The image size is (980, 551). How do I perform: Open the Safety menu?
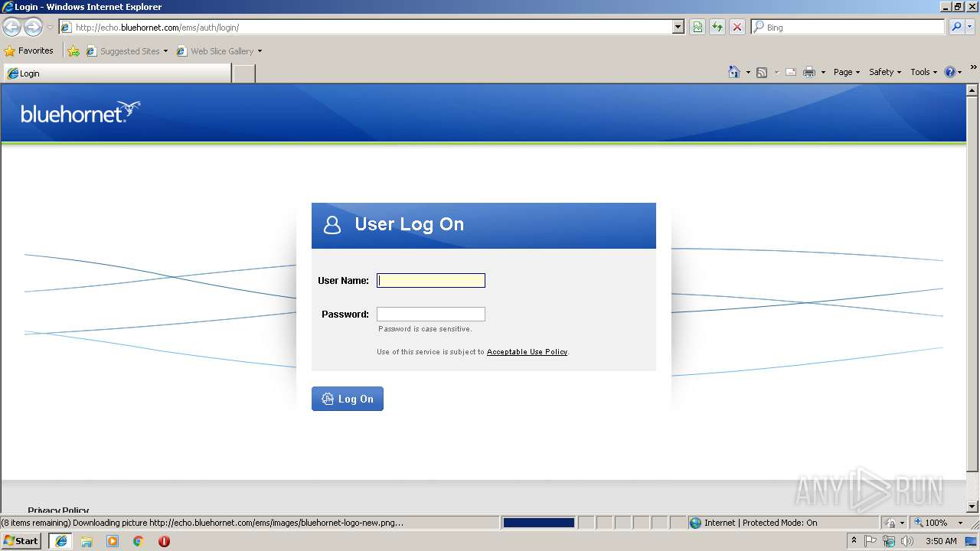click(885, 72)
